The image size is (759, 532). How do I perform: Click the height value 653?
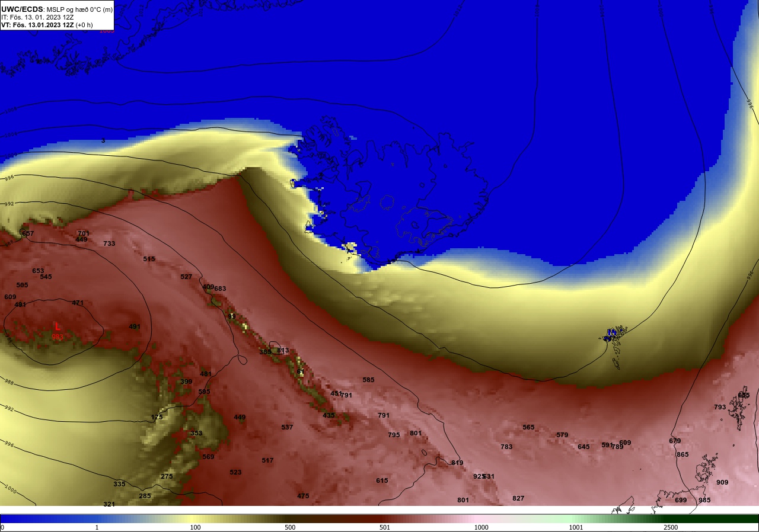pos(38,271)
